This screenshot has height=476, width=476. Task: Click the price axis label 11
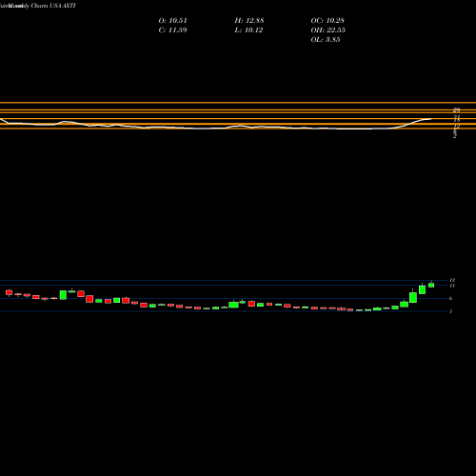[x=452, y=286]
